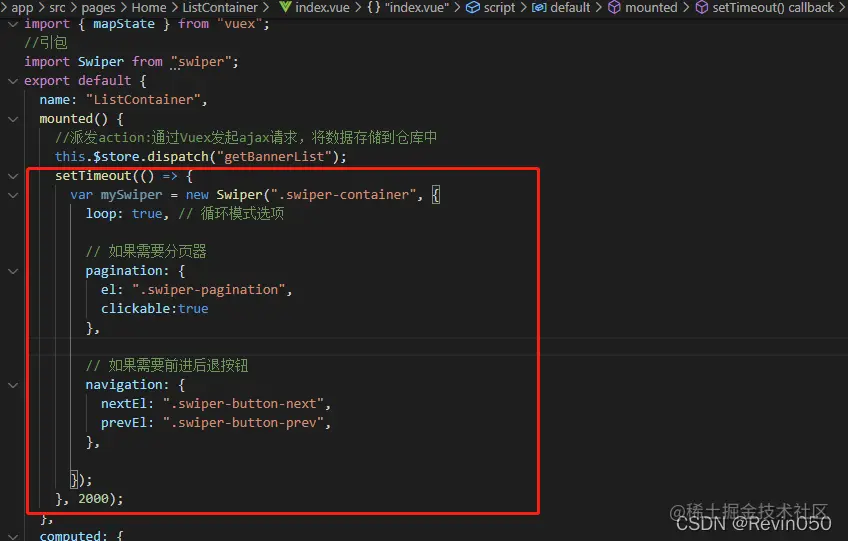848x541 pixels.
Task: Click the loop: true property
Action: 124,214
